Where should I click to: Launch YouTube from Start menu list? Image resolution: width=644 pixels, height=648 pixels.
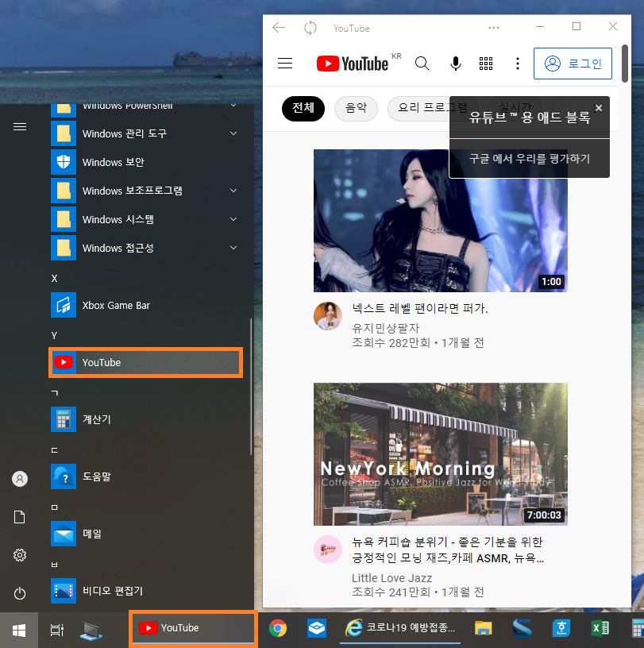point(145,362)
